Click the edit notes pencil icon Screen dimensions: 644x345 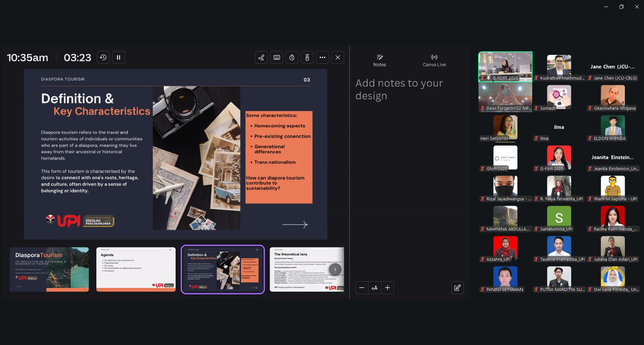click(x=457, y=288)
